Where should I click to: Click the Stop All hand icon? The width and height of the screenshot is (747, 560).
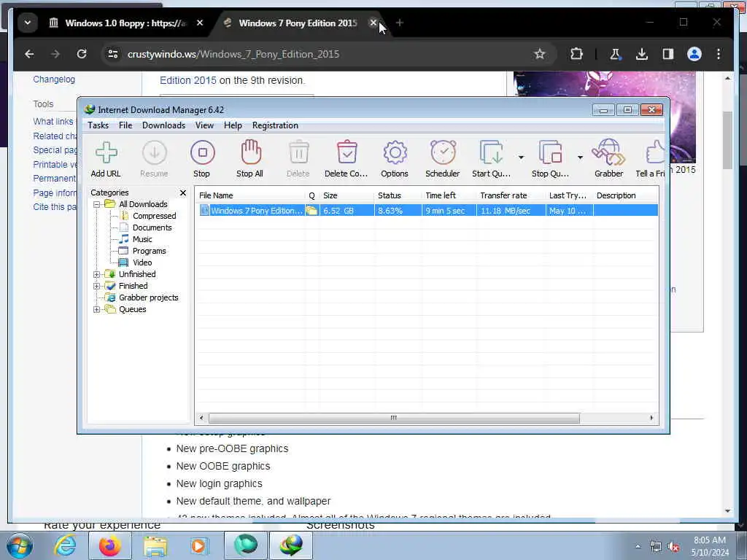coord(250,158)
